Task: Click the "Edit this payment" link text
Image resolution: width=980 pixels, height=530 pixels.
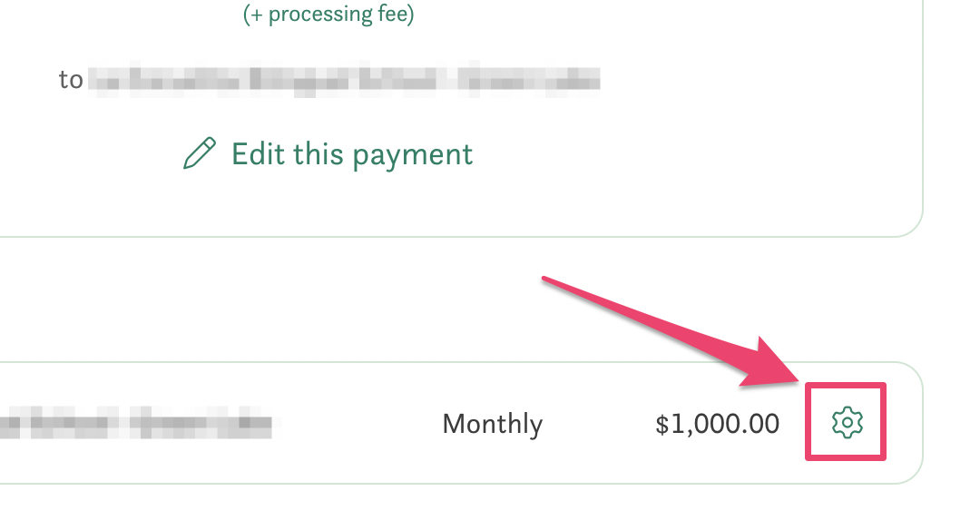Action: click(352, 154)
